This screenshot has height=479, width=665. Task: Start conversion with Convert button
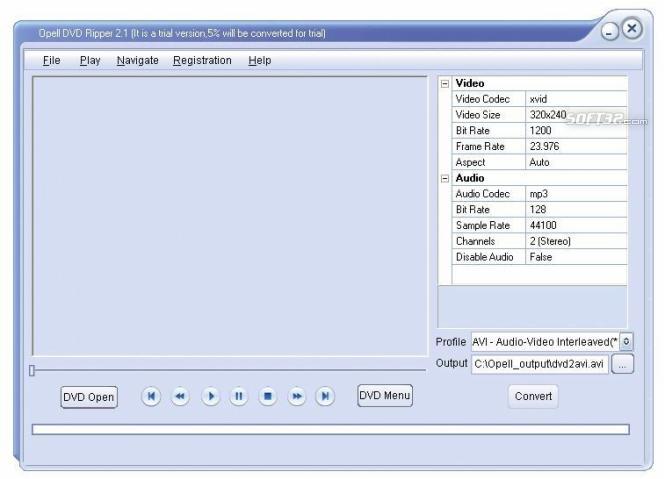click(x=533, y=396)
